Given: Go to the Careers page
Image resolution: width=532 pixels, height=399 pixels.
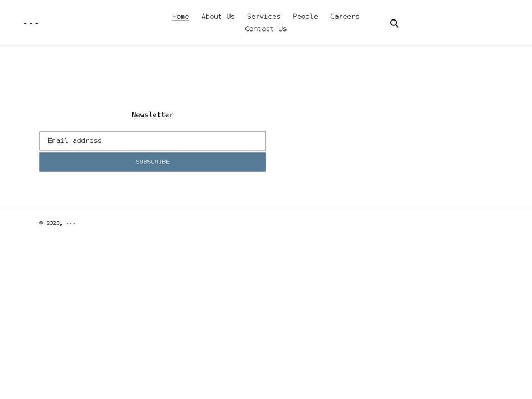Looking at the screenshot, I should click(x=345, y=16).
